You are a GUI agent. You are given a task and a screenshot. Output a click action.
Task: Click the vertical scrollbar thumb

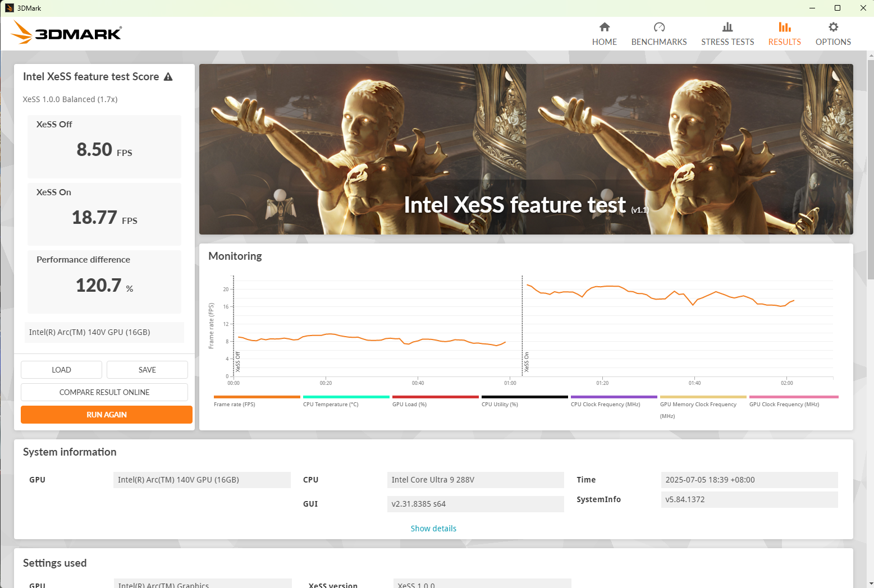coord(871,168)
